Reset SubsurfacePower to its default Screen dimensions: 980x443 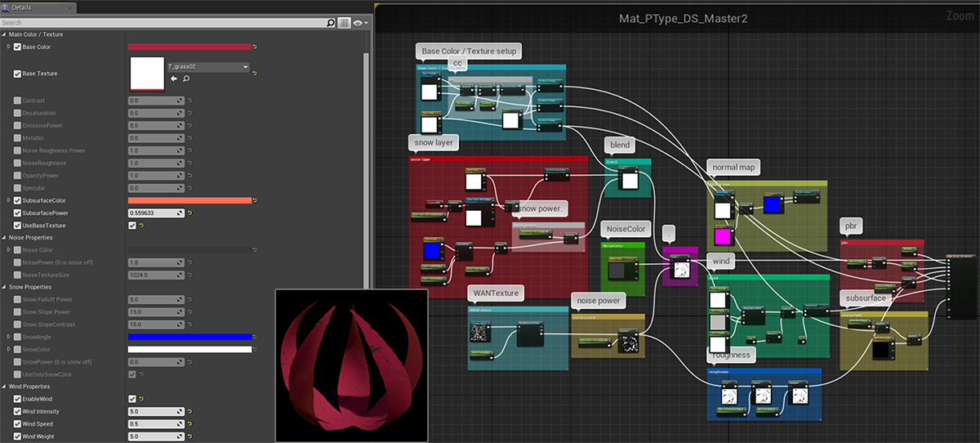pyautogui.click(x=189, y=213)
